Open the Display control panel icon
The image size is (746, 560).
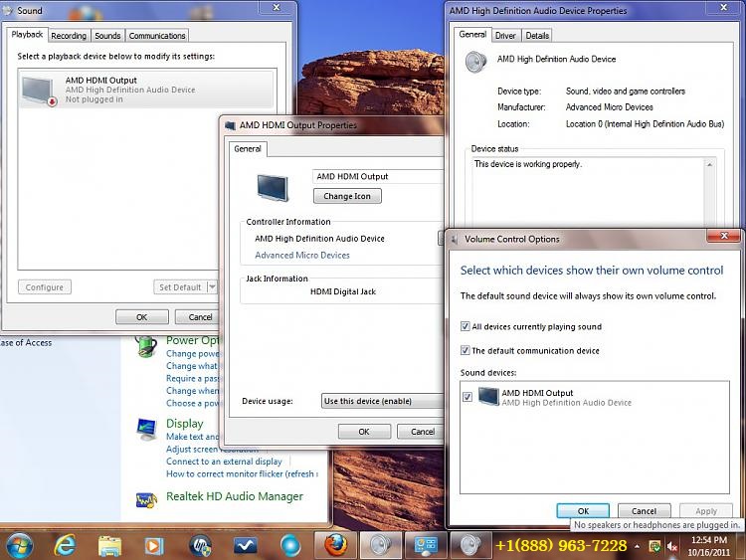(146, 429)
